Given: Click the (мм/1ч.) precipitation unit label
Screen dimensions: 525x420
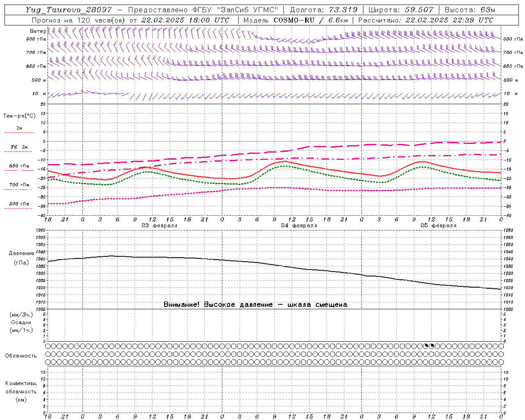Looking at the screenshot, I should click(x=21, y=330).
